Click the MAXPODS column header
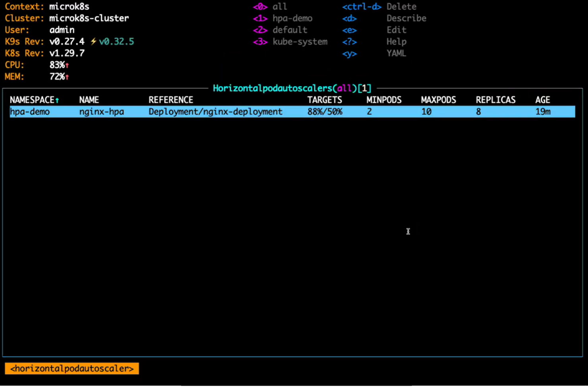This screenshot has width=588, height=392. coord(439,100)
